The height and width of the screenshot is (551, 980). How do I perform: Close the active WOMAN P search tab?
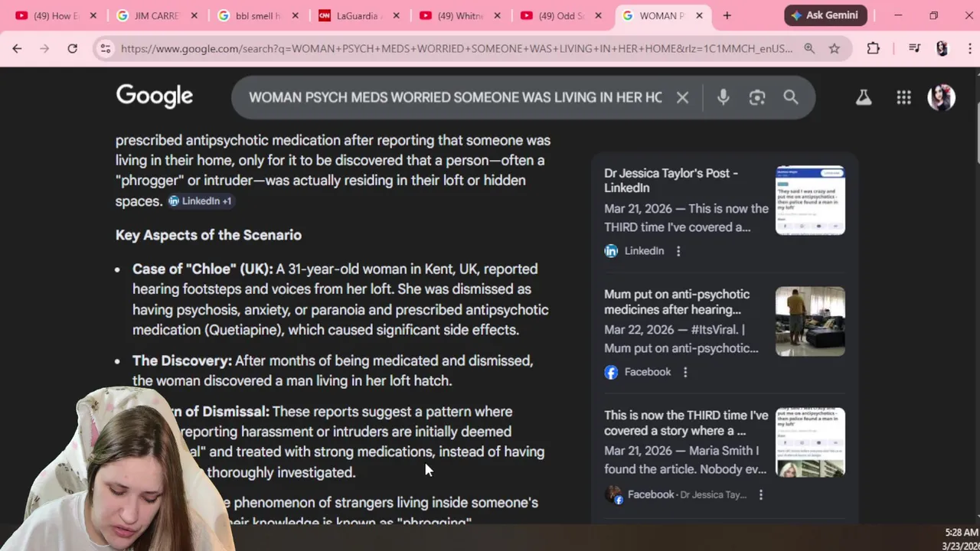click(699, 15)
